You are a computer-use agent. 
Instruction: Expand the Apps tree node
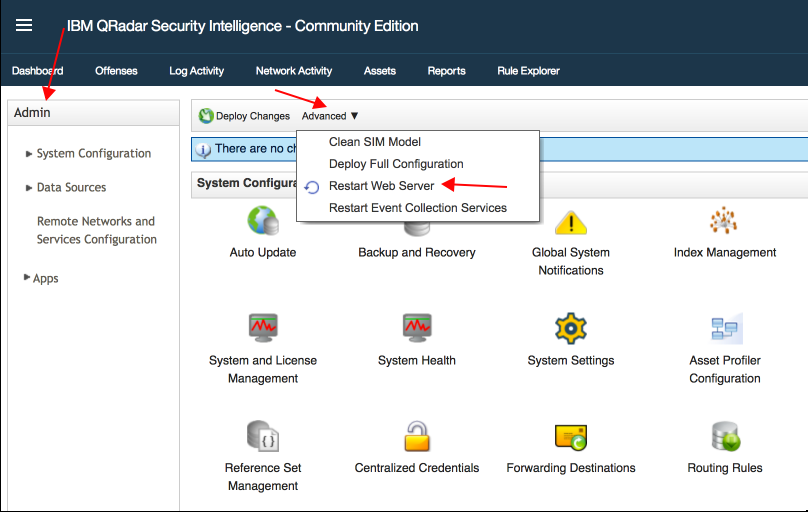pyautogui.click(x=27, y=277)
